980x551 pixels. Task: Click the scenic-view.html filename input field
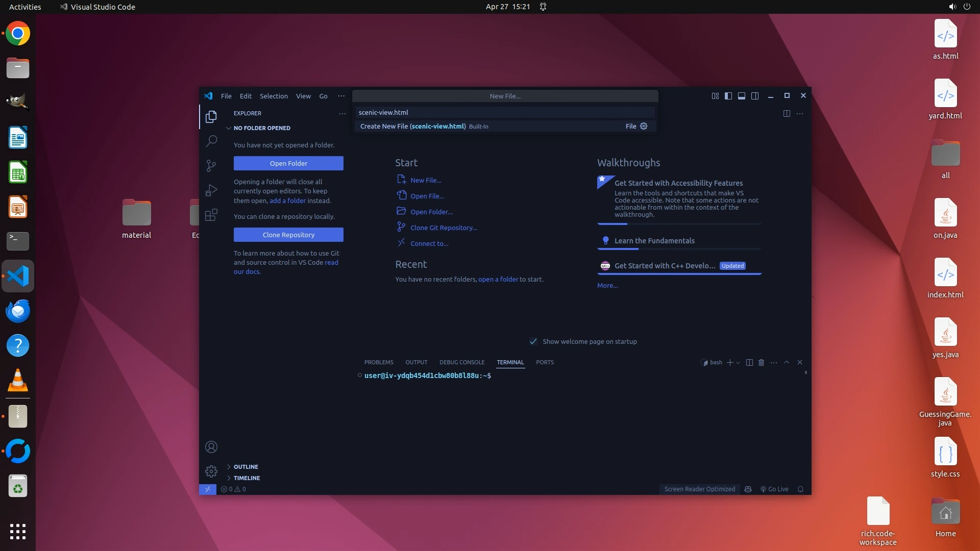(x=505, y=112)
